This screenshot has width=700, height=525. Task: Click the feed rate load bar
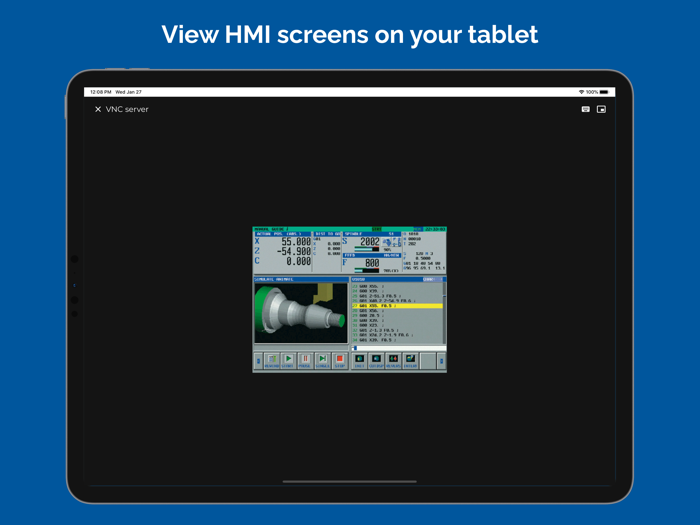pyautogui.click(x=367, y=270)
